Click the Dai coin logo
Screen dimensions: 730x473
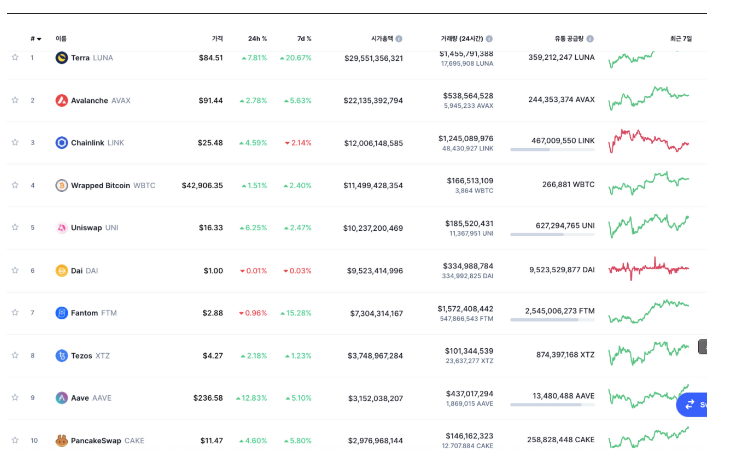coord(61,270)
